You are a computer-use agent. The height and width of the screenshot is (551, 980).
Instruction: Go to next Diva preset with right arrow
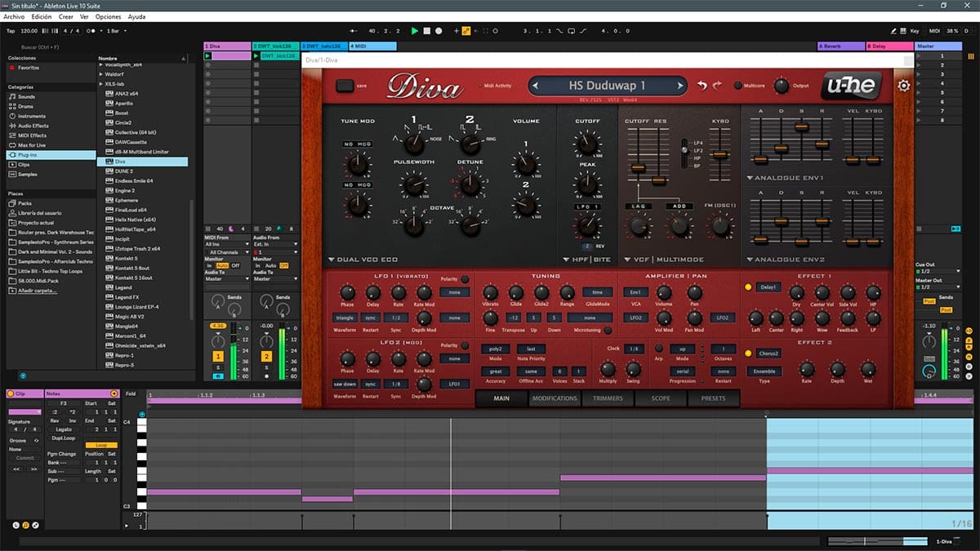[679, 86]
